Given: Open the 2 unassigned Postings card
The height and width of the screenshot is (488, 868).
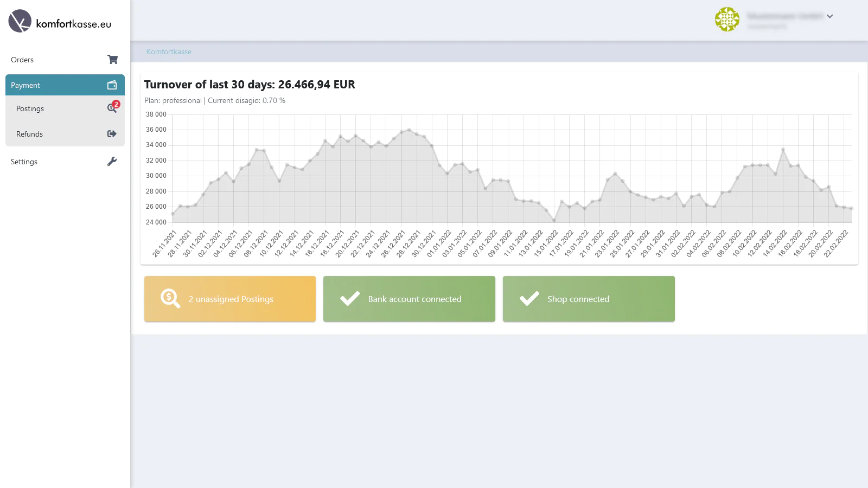Looking at the screenshot, I should (x=230, y=299).
